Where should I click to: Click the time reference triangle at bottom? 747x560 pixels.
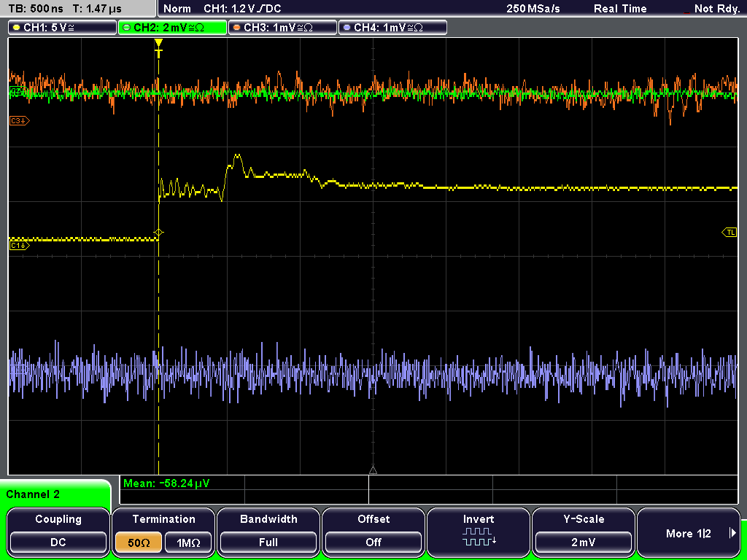point(373,470)
